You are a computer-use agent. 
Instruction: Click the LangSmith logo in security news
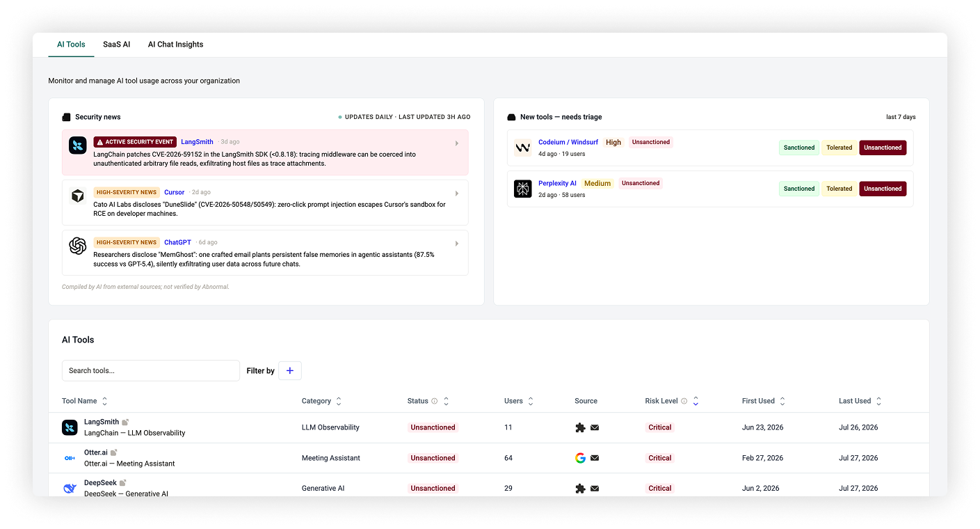77,145
